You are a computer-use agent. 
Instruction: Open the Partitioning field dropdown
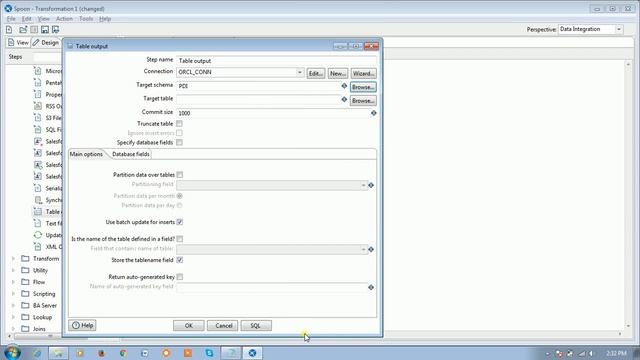pyautogui.click(x=363, y=185)
